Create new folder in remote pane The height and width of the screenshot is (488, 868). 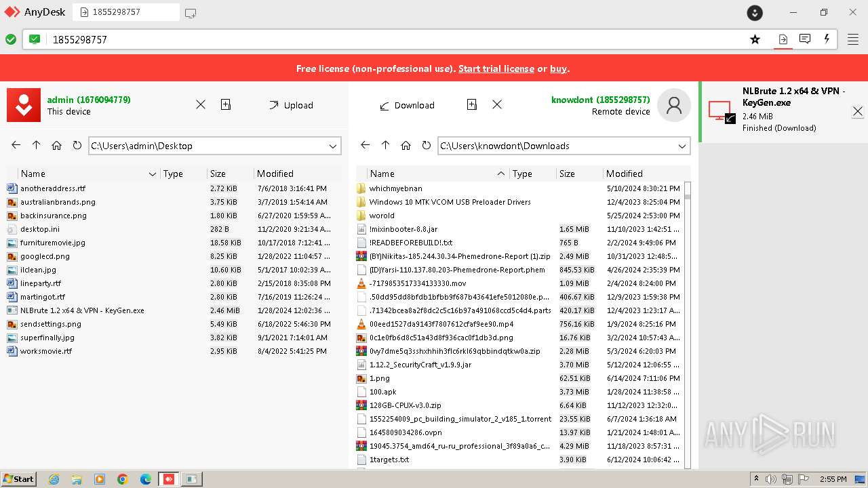click(472, 104)
